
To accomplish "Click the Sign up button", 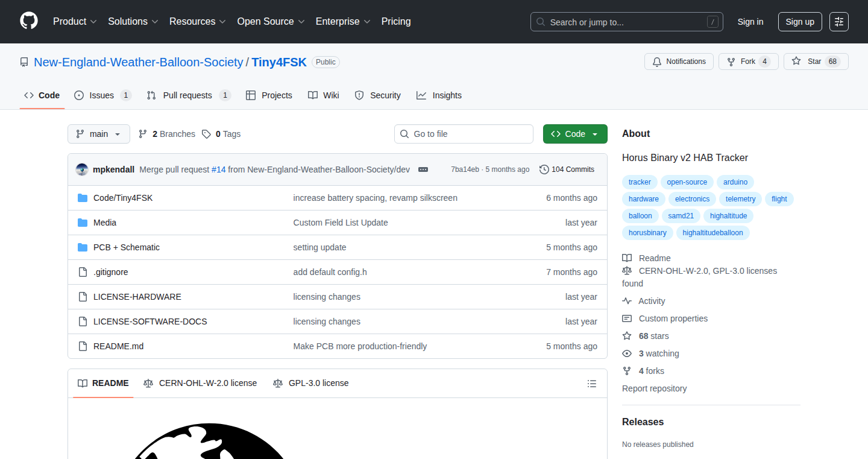I will point(800,22).
